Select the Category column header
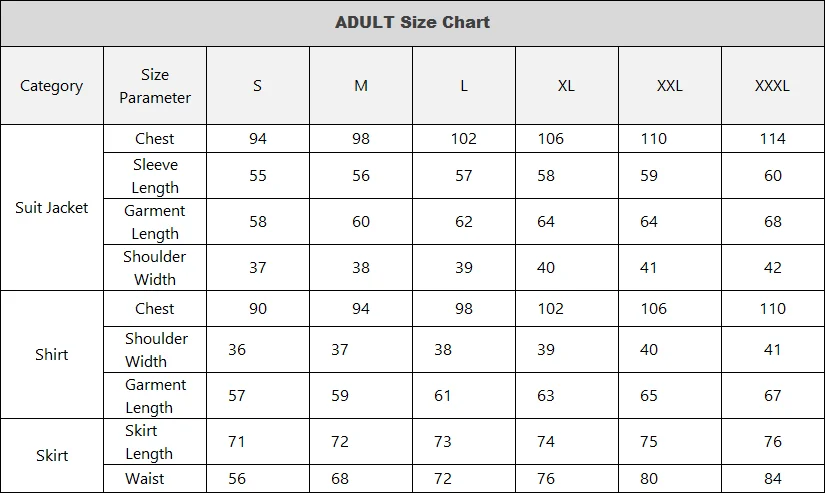This screenshot has width=826, height=494. 52,86
